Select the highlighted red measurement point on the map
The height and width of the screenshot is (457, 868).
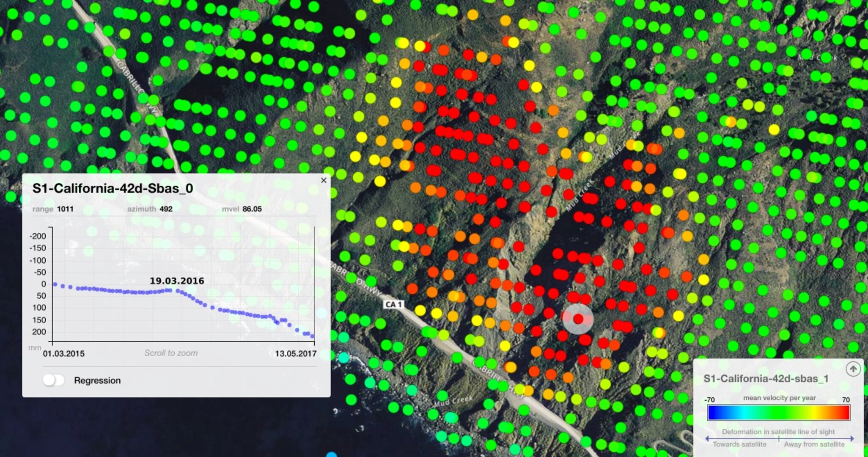pyautogui.click(x=578, y=319)
